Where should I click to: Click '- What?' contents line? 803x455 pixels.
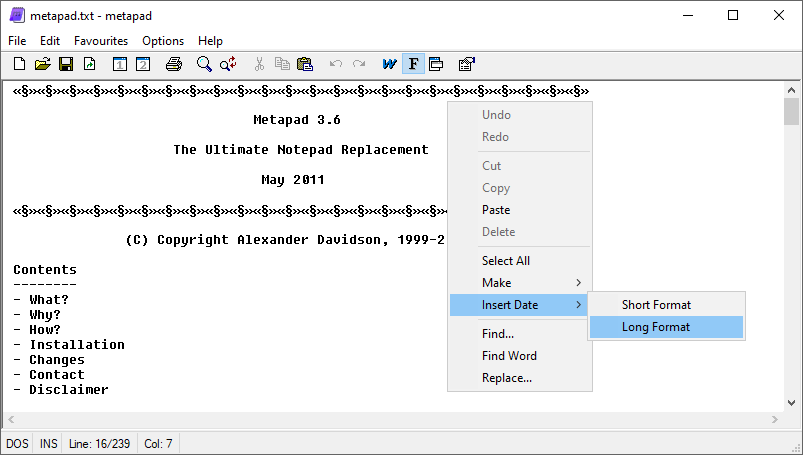click(41, 300)
